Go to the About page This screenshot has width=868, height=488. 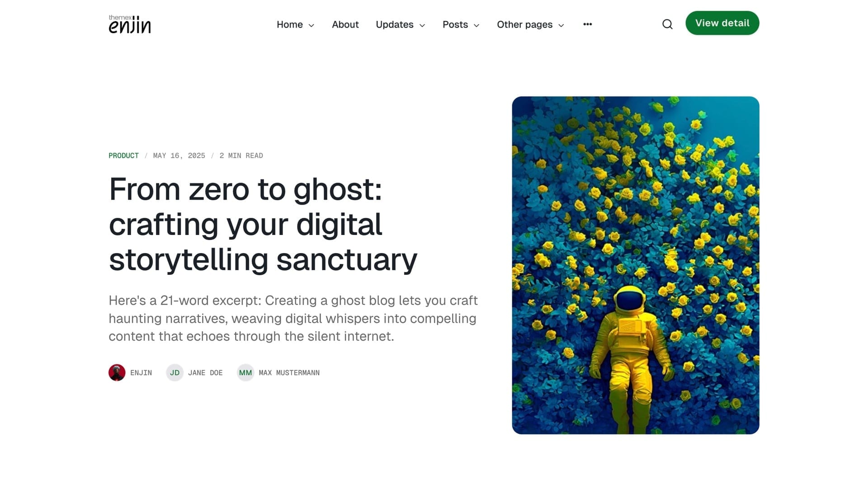(345, 24)
